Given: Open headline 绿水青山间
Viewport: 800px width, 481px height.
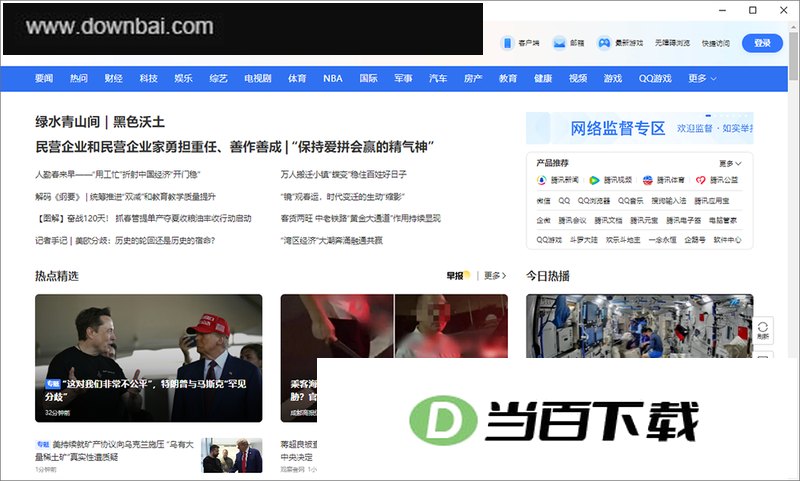Looking at the screenshot, I should point(67,122).
